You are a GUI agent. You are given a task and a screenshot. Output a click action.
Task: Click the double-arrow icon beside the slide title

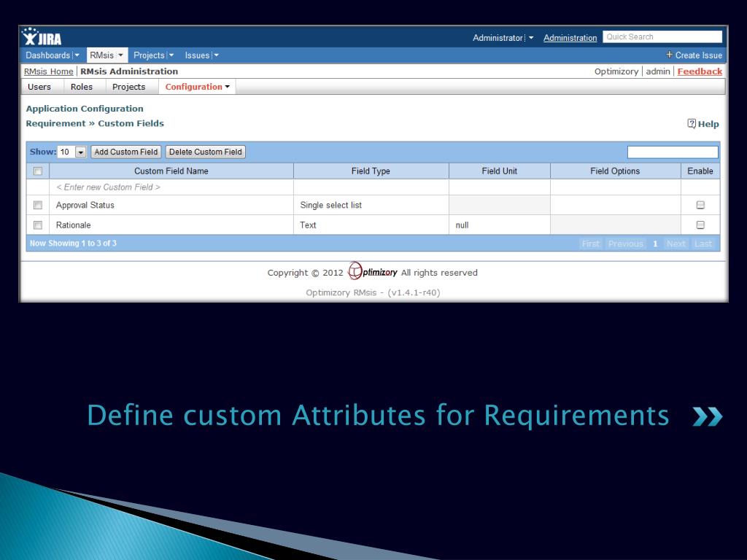click(x=708, y=416)
